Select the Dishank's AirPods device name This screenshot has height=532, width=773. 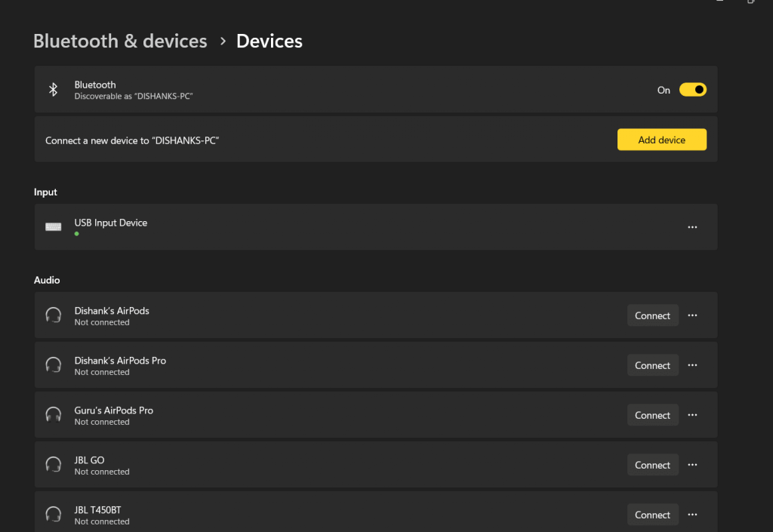coord(112,311)
